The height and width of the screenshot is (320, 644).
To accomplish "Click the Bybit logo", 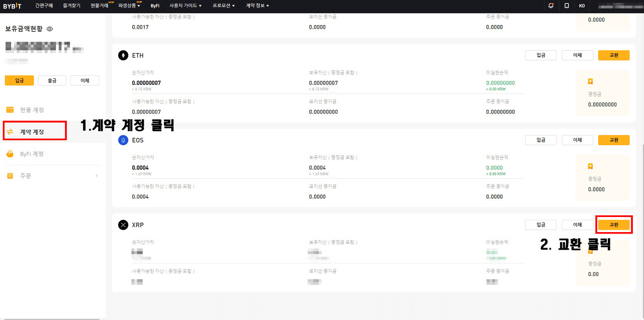I will 12,6.
